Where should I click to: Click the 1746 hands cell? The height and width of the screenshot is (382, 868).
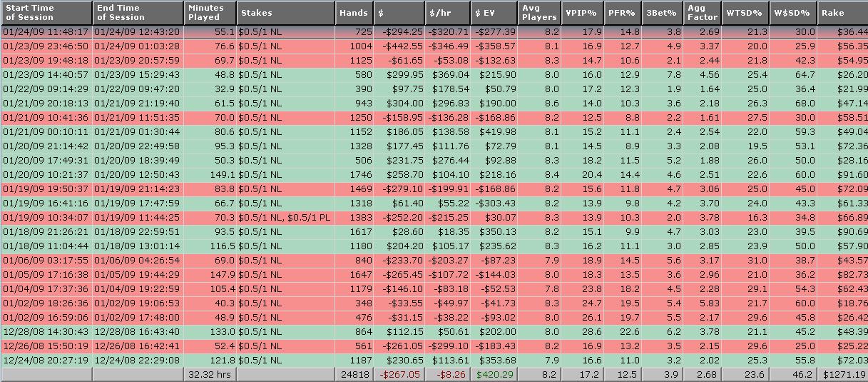click(354, 175)
